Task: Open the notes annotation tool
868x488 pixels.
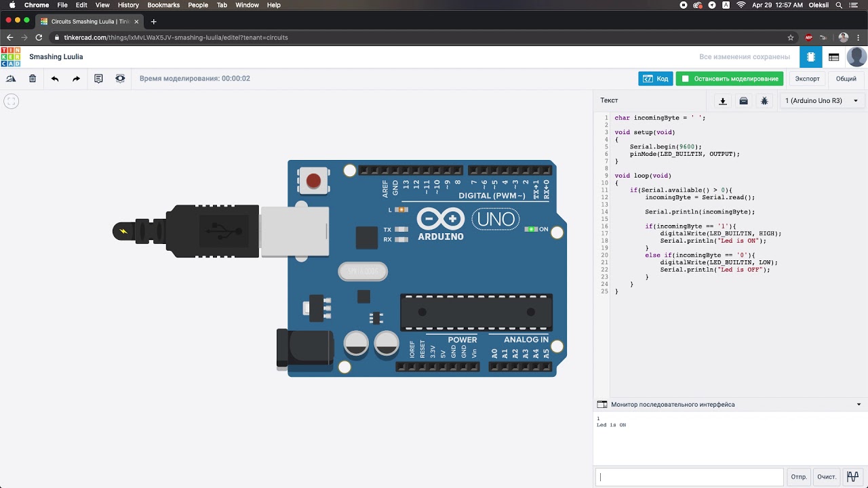Action: point(98,79)
